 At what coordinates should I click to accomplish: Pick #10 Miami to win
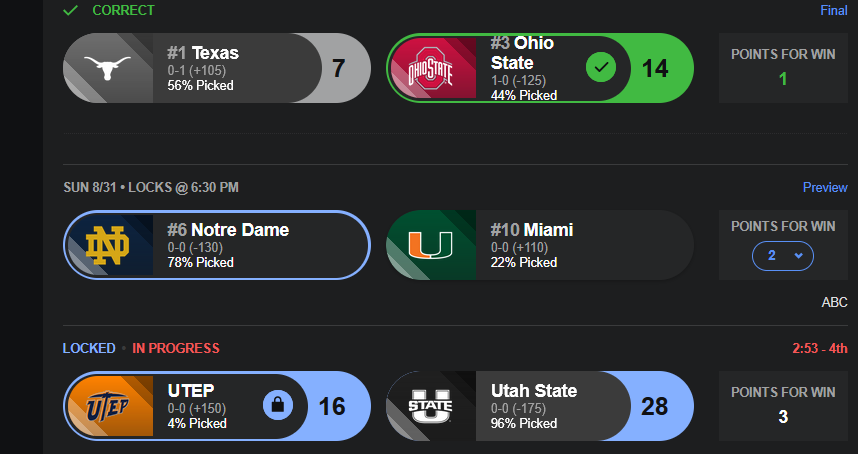click(540, 245)
